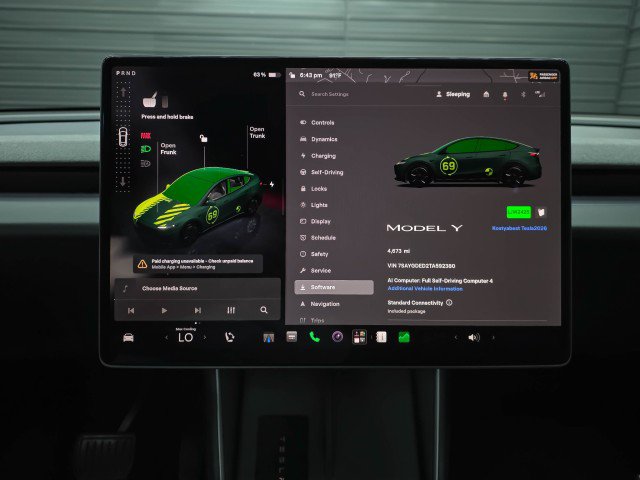Tap the green license plate tag

pyautogui.click(x=518, y=212)
